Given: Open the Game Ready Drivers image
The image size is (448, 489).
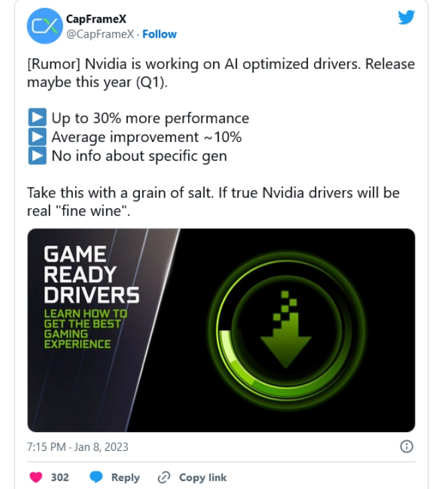Looking at the screenshot, I should coord(221,330).
